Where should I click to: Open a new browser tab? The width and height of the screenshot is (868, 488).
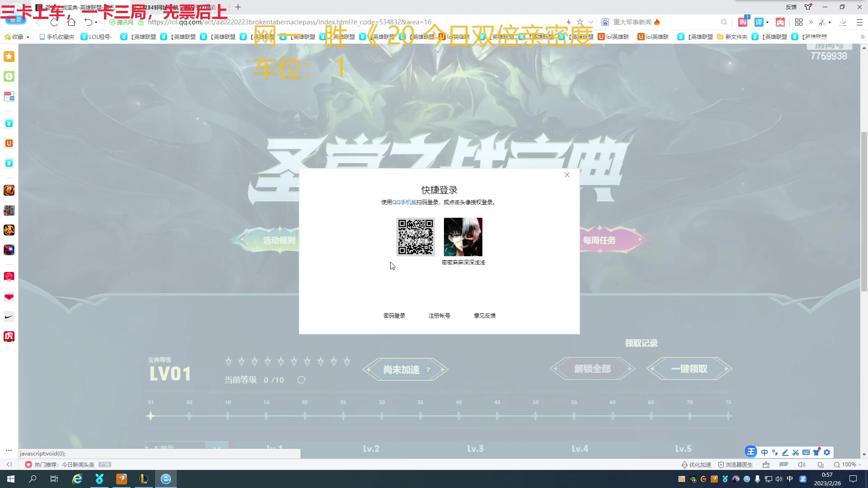tap(238, 7)
